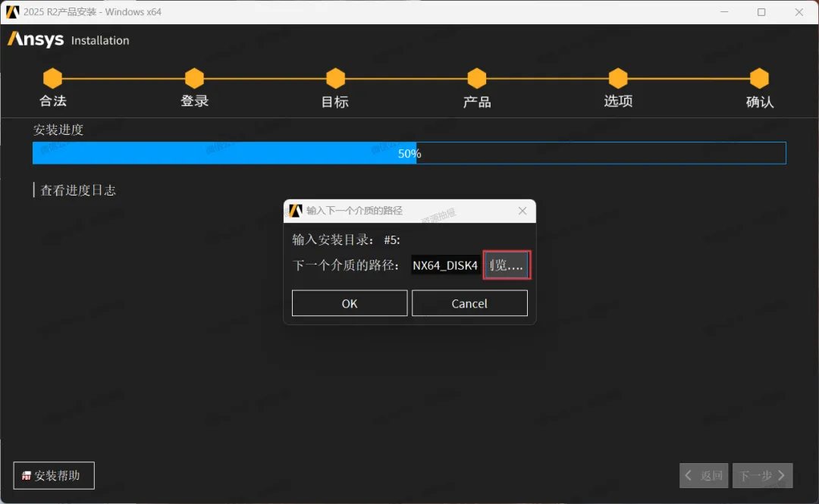Open the 安装帮助 install help button
This screenshot has width=819, height=504.
pos(54,475)
